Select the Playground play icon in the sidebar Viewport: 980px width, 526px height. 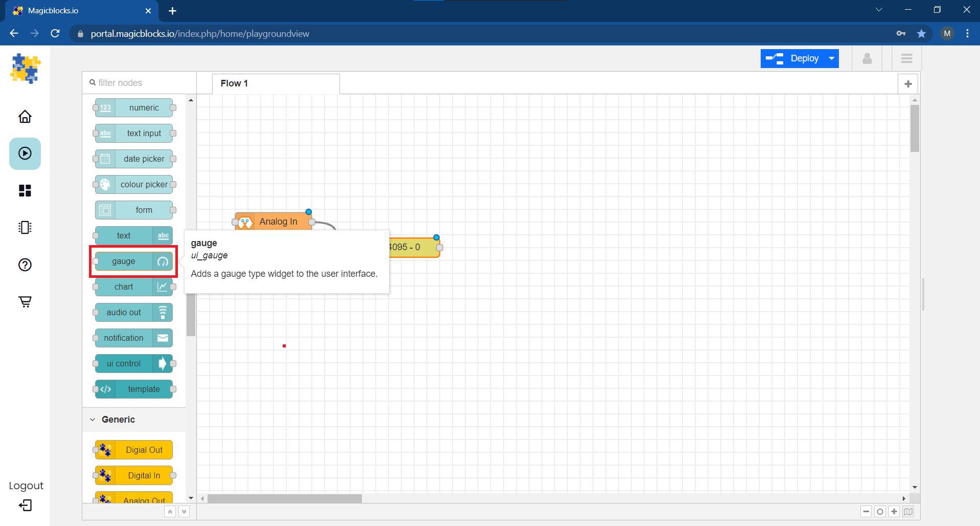tap(25, 154)
